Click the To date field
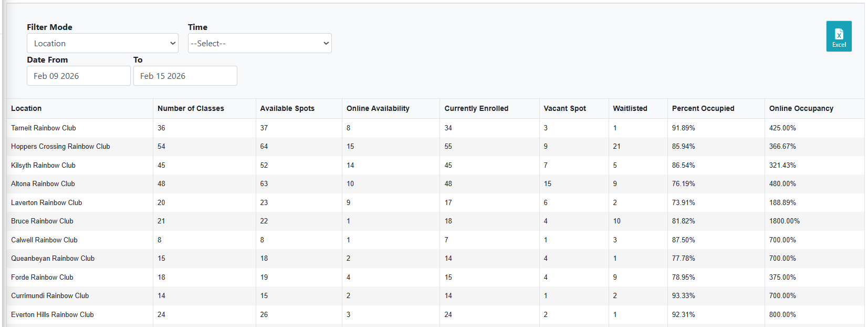The width and height of the screenshot is (868, 327). pyautogui.click(x=185, y=76)
